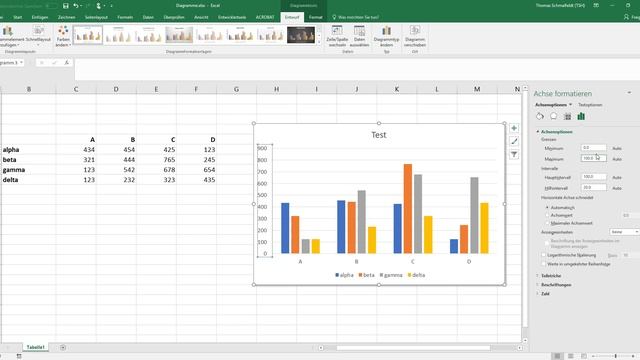This screenshot has height=360, width=640.
Task: Switch to the Format chart tools tab
Action: [x=316, y=17]
